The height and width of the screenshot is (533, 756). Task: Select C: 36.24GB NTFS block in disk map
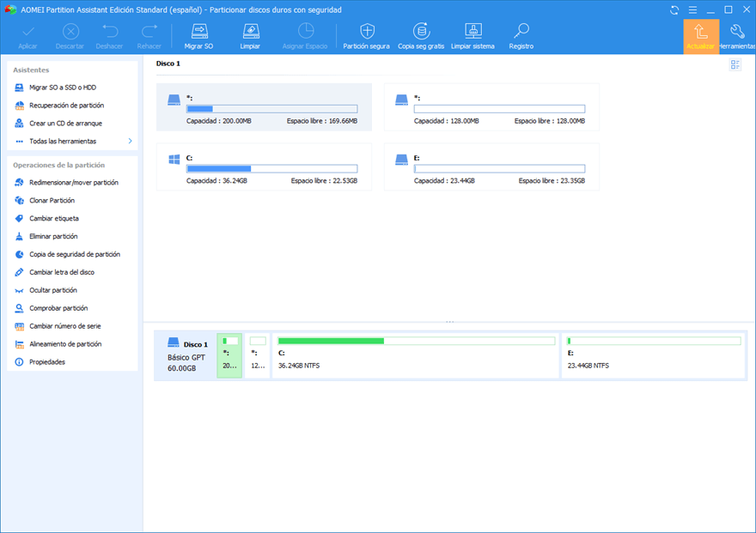pos(416,356)
